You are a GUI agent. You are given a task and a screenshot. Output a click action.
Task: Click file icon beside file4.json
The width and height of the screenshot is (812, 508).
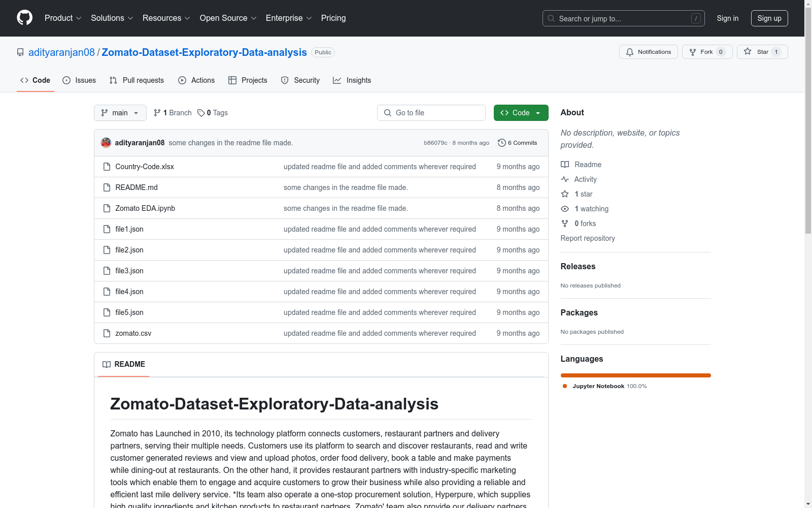tap(107, 292)
